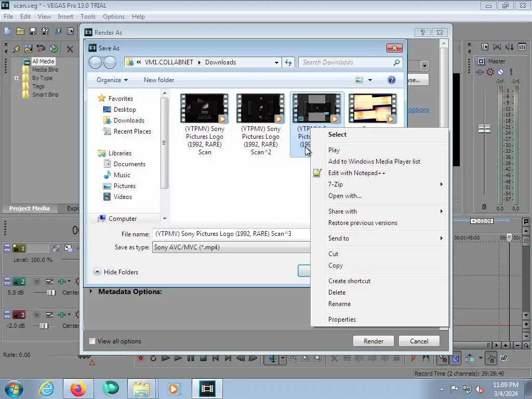Open the Save As question-mark floppy icon
The width and height of the screenshot is (532, 399).
coord(45,32)
